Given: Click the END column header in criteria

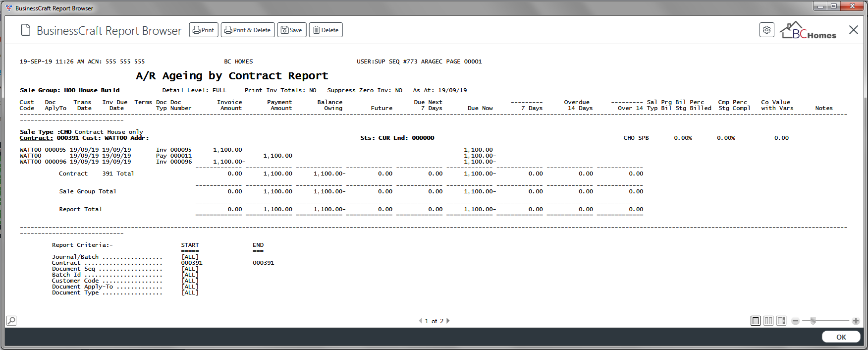Looking at the screenshot, I should click(258, 245).
